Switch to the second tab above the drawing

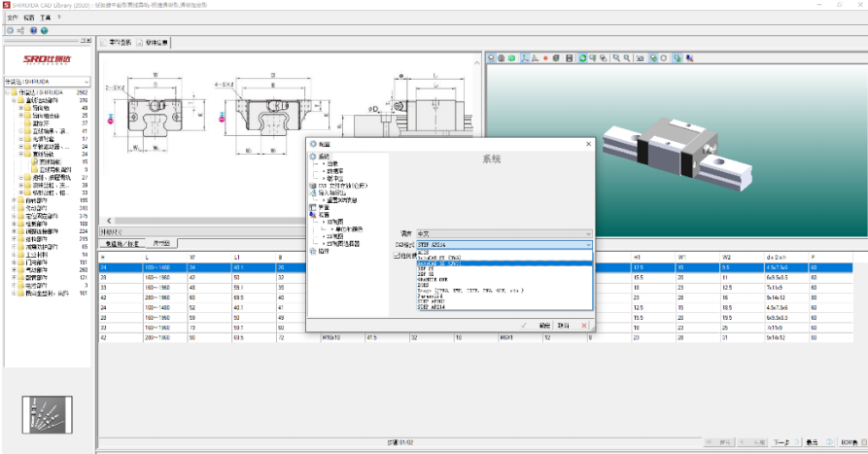155,43
